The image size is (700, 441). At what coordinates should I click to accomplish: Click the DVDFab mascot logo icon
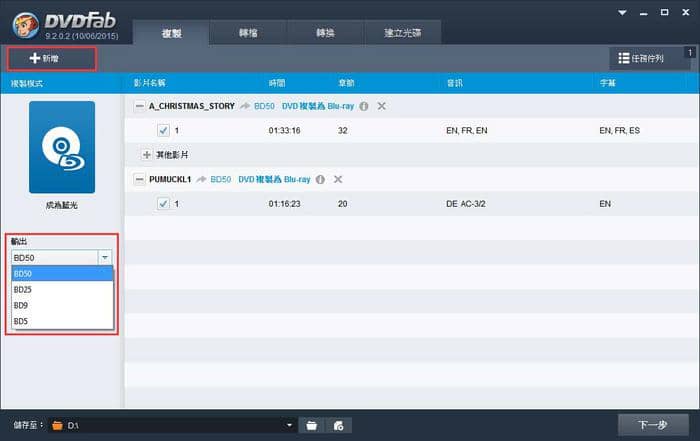tap(25, 25)
